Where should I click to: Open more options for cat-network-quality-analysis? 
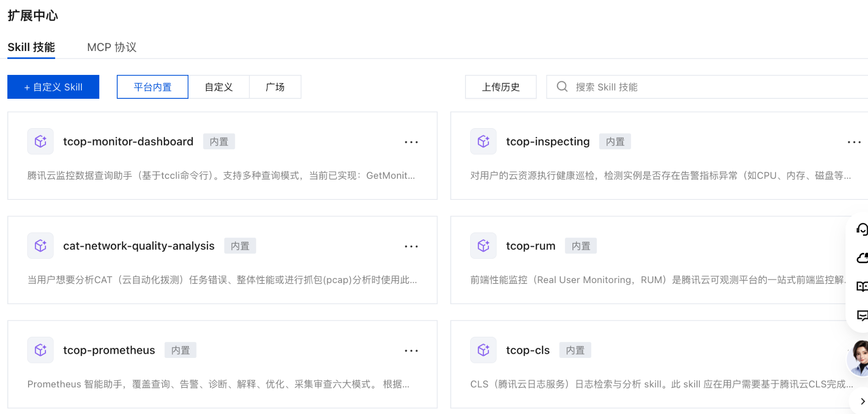411,246
